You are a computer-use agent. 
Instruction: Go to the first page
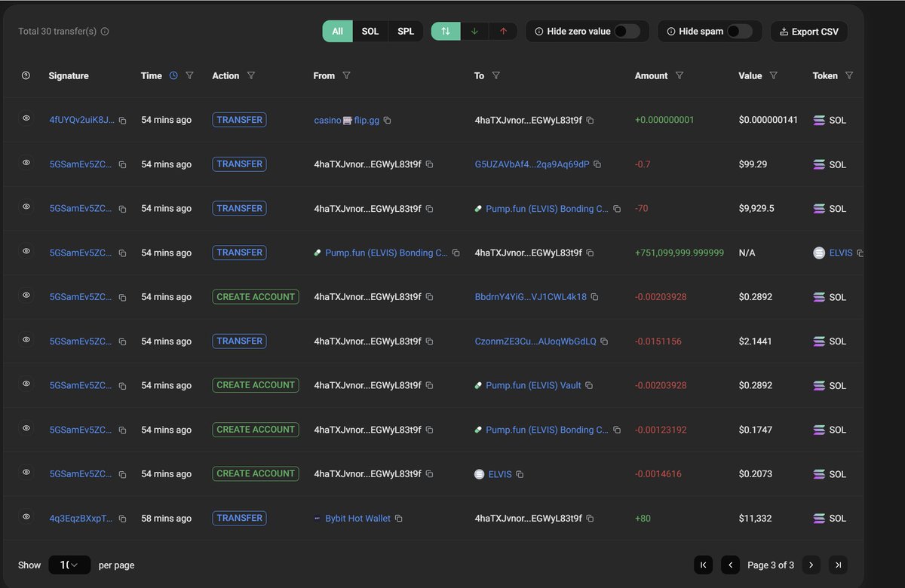coord(703,565)
